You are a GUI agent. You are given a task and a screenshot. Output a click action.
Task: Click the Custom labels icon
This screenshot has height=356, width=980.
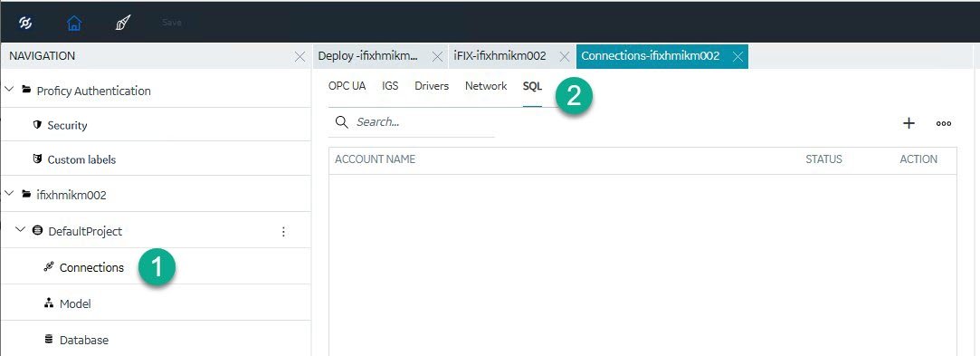tap(37, 159)
